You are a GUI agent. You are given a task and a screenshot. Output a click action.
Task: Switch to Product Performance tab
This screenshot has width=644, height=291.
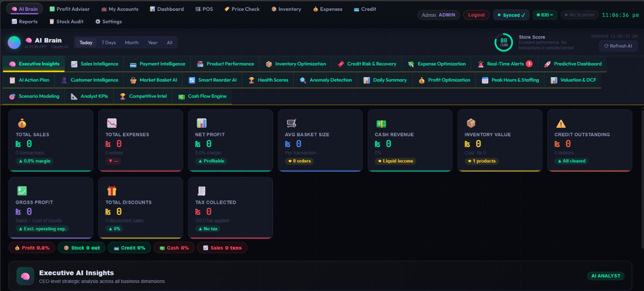tap(225, 64)
